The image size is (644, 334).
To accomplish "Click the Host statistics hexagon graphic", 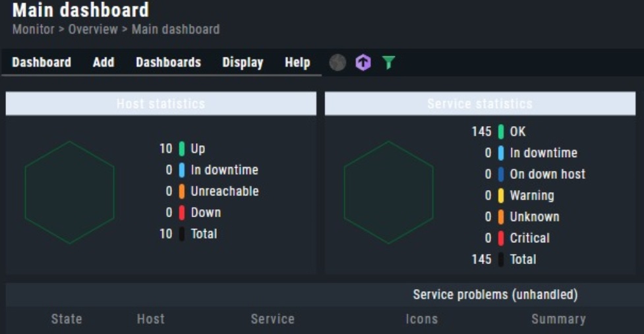I will tap(69, 192).
